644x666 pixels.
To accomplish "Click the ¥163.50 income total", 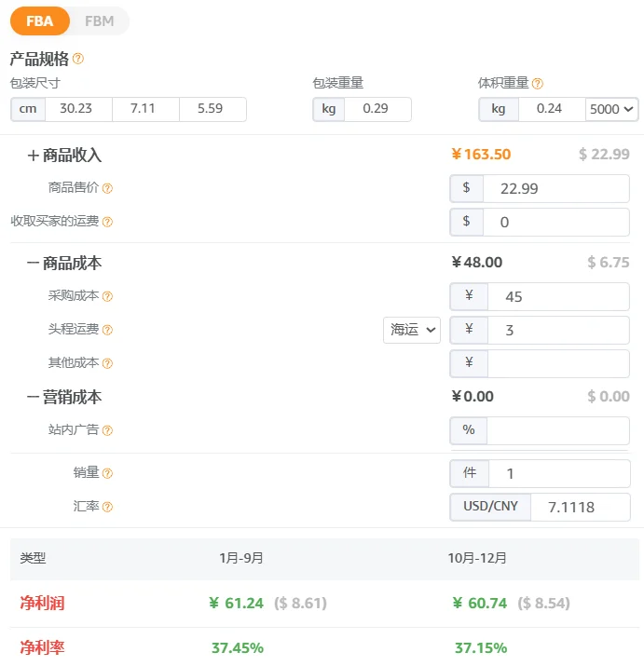I will tap(481, 155).
